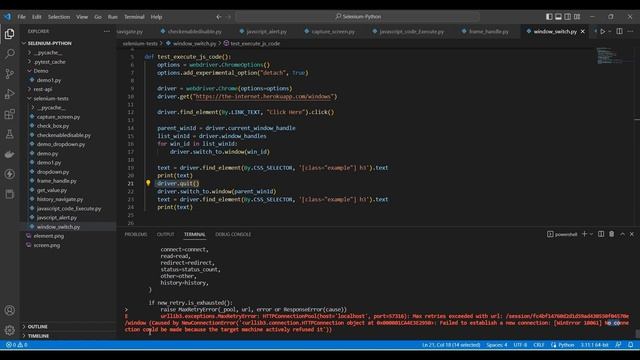Close the window_switch.py tab

tap(582, 31)
